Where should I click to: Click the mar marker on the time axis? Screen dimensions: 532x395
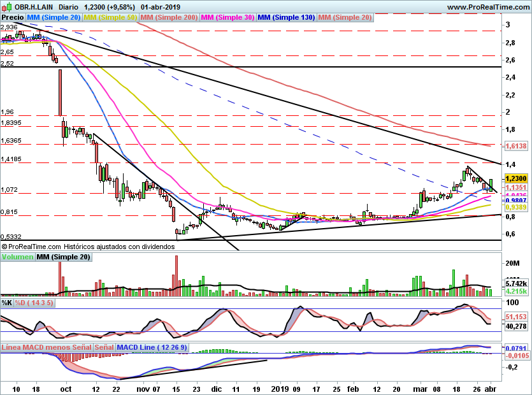click(420, 389)
